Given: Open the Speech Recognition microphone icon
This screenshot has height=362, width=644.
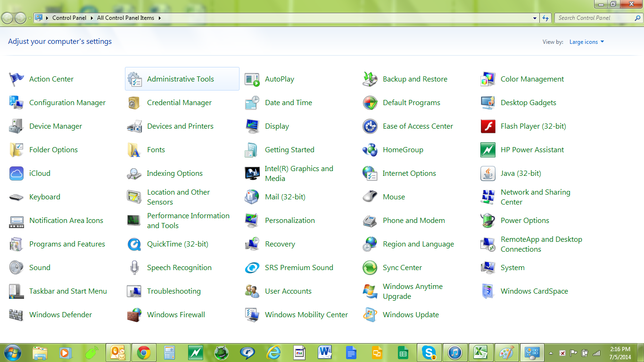Looking at the screenshot, I should coord(134,268).
